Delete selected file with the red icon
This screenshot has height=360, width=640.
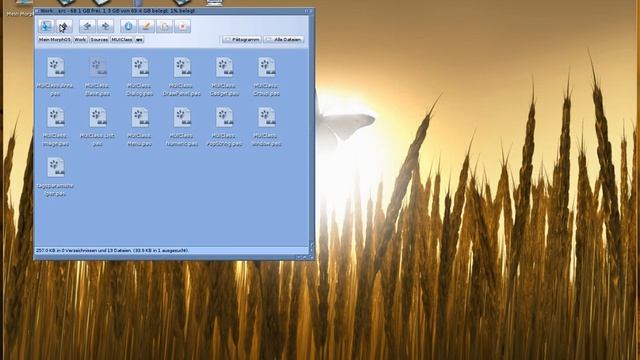pyautogui.click(x=183, y=26)
